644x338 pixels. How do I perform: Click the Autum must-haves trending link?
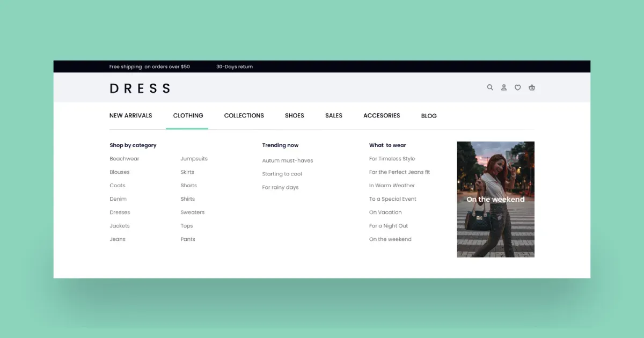click(287, 160)
